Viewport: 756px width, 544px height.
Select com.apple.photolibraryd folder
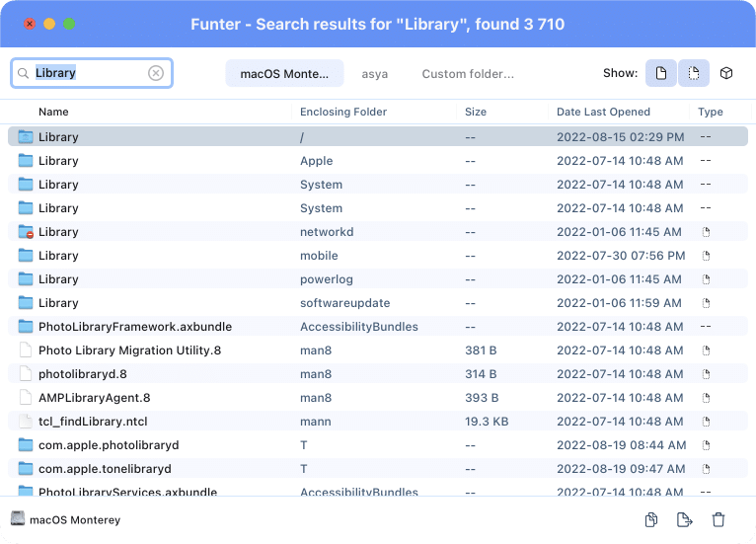tap(378, 444)
